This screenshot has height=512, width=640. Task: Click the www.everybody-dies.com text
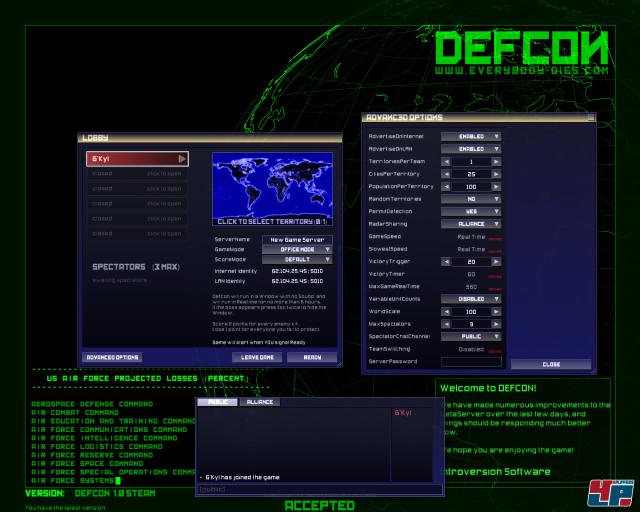[x=521, y=71]
